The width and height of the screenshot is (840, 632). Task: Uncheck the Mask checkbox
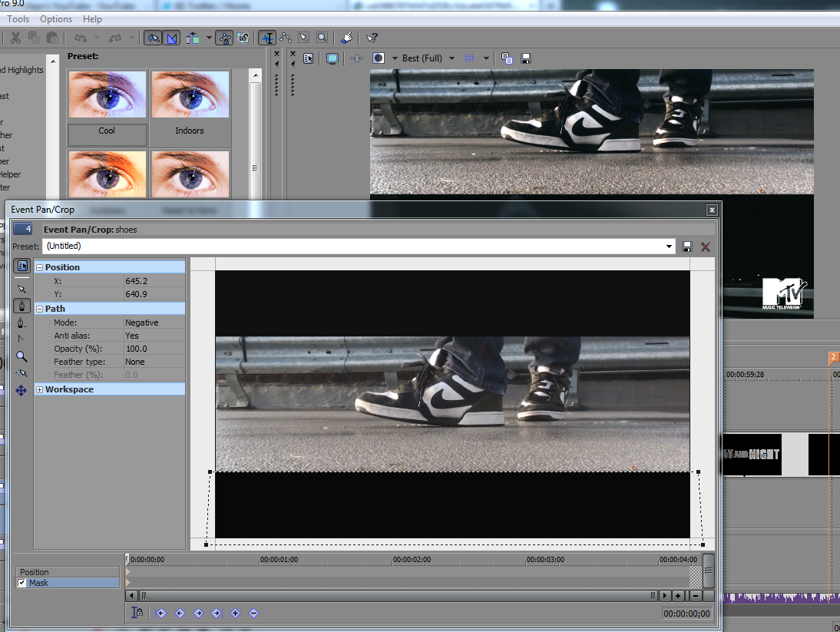22,583
